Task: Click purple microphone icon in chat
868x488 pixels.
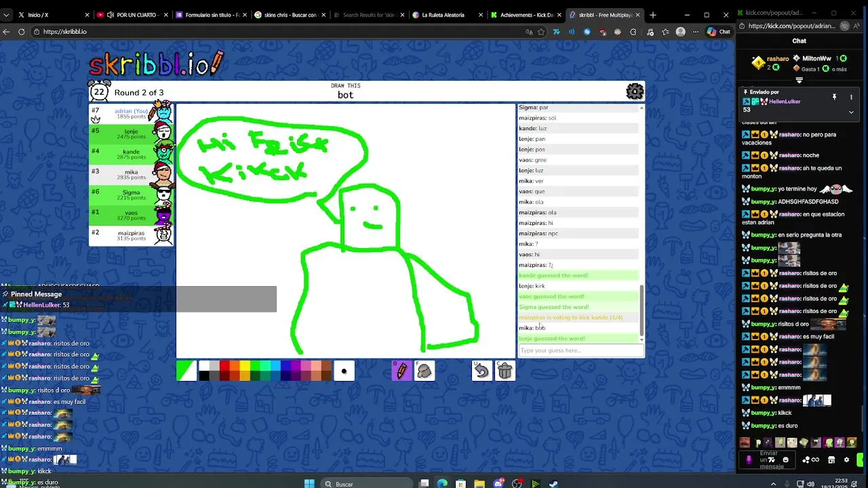Action: point(749,460)
